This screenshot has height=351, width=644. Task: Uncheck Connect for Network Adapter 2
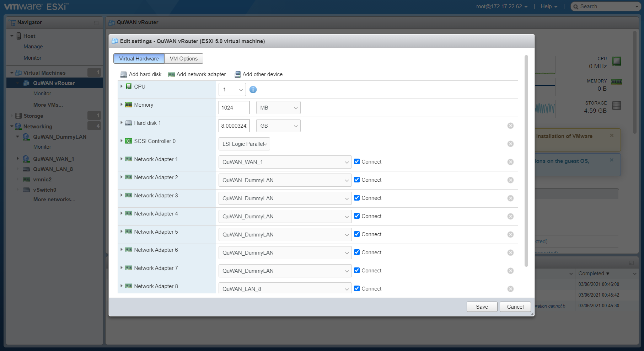[x=357, y=180]
